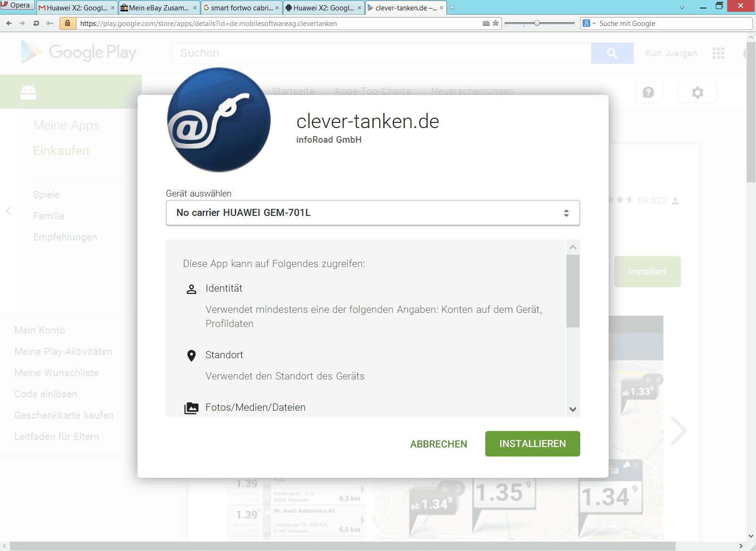Click Geschenkkarte kaufen link
The width and height of the screenshot is (756, 551).
[64, 415]
